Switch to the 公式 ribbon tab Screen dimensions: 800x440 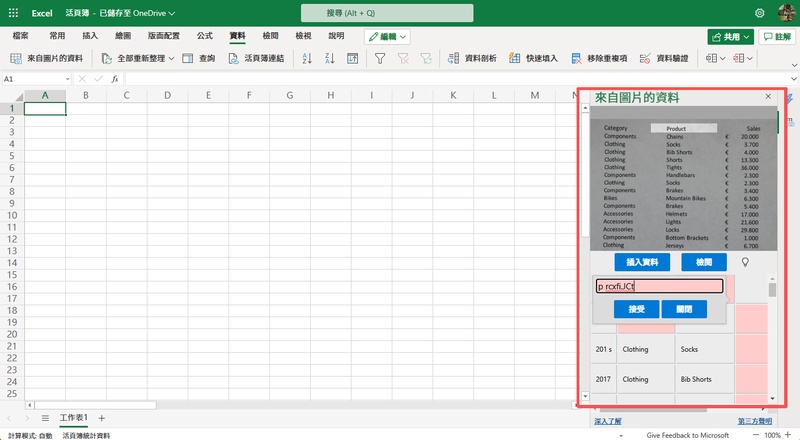pos(205,35)
